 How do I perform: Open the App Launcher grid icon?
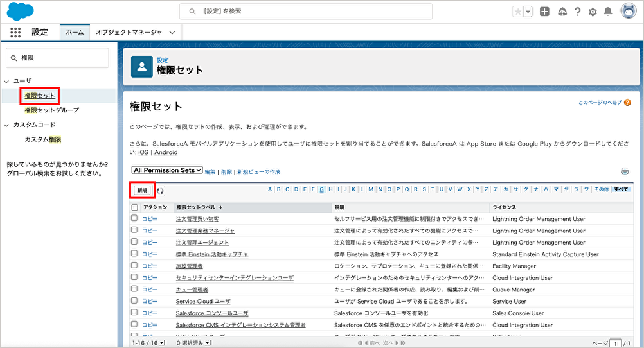coord(15,32)
